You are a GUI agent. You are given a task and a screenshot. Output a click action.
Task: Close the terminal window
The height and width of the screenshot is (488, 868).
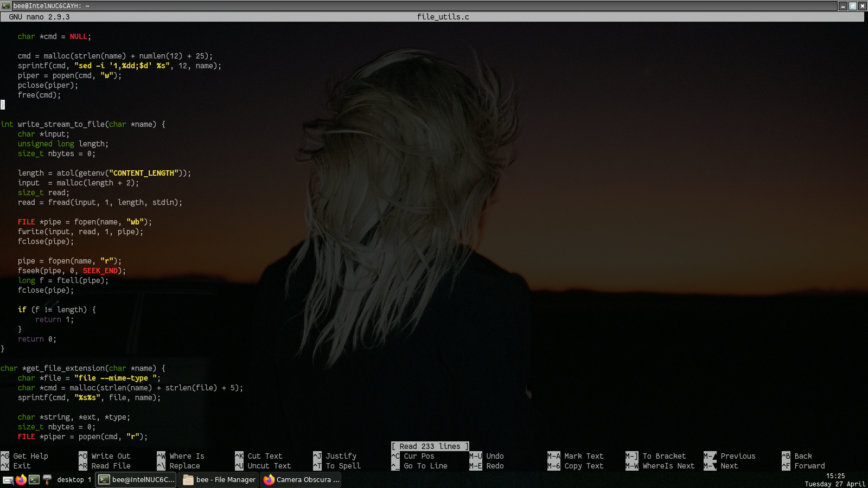[862, 6]
